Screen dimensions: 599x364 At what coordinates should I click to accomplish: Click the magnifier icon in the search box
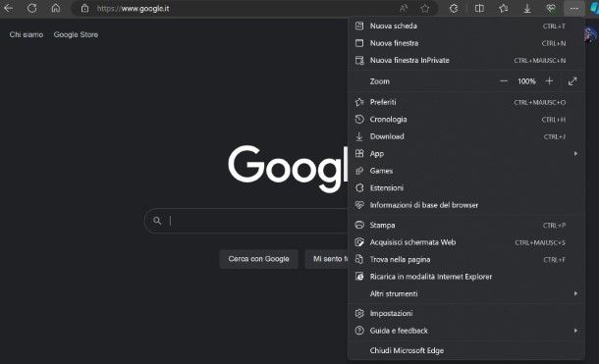click(x=157, y=221)
